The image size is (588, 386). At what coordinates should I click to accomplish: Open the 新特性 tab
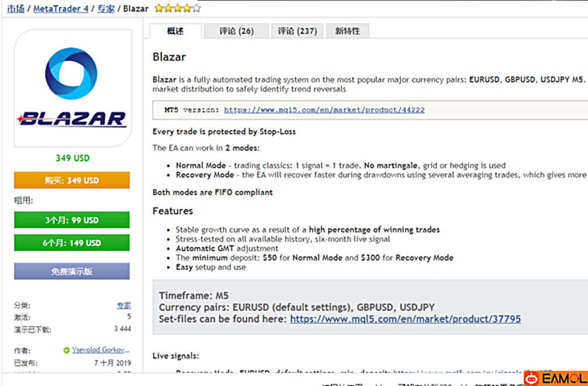(347, 31)
